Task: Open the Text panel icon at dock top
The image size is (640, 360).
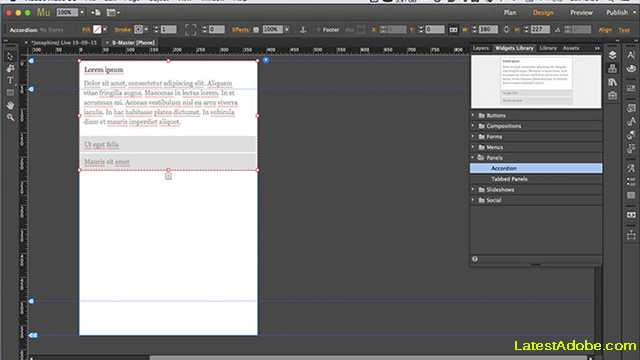Action: [x=631, y=55]
